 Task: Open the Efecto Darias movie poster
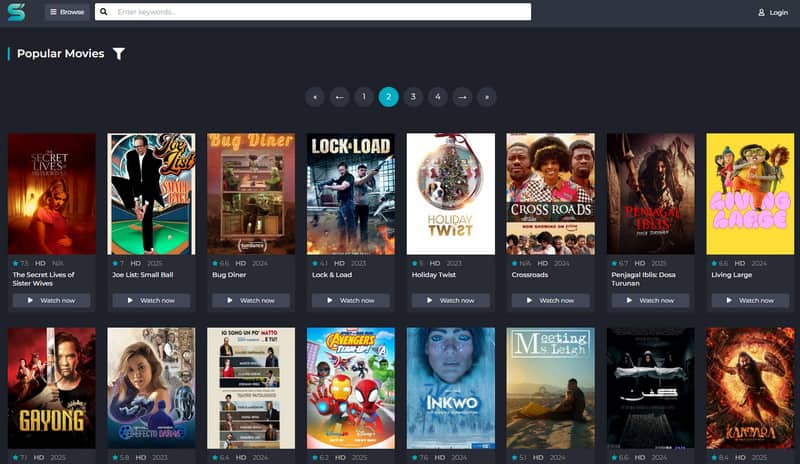[x=152, y=388]
